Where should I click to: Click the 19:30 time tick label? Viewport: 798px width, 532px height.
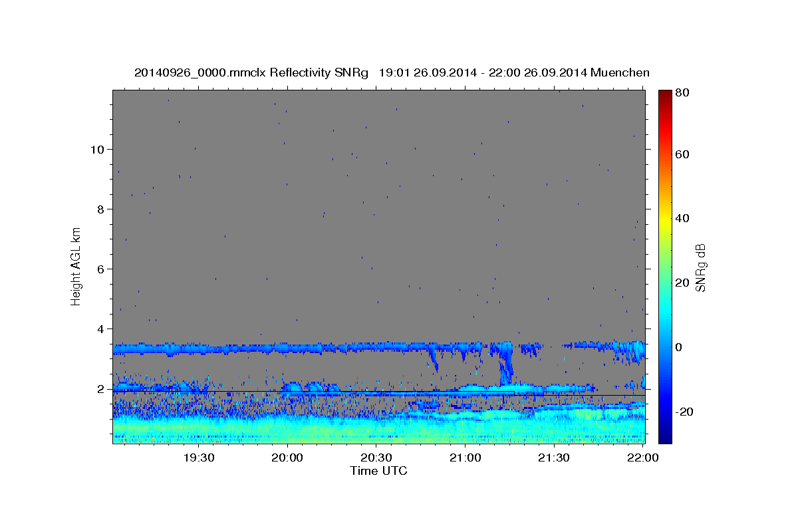coord(199,458)
